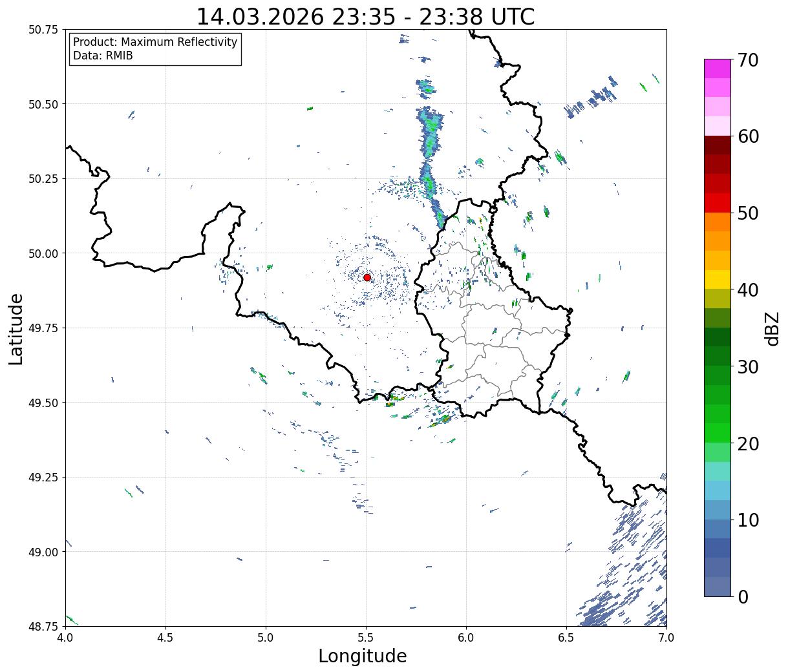Image resolution: width=788 pixels, height=672 pixels.
Task: Click the latitude tick label 50.75
Action: pyautogui.click(x=44, y=30)
